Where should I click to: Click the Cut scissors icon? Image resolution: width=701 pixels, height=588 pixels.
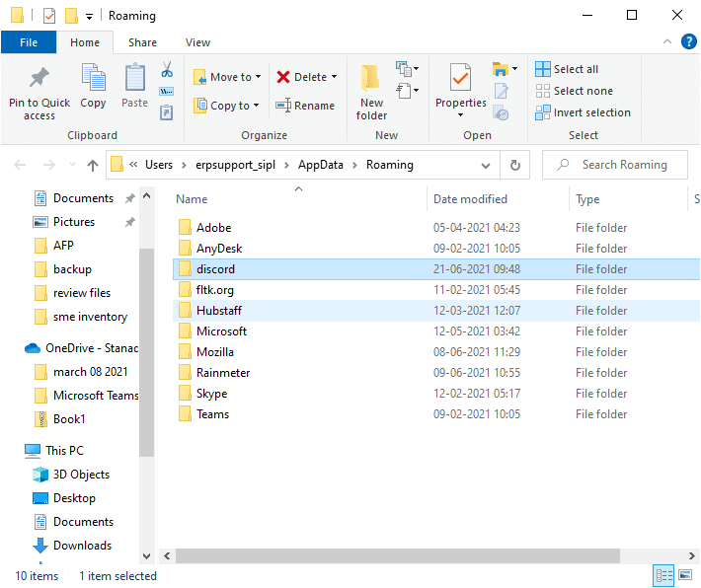pos(167,69)
